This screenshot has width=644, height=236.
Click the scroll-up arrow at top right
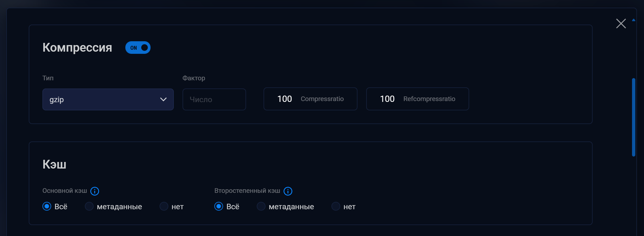pos(634,20)
